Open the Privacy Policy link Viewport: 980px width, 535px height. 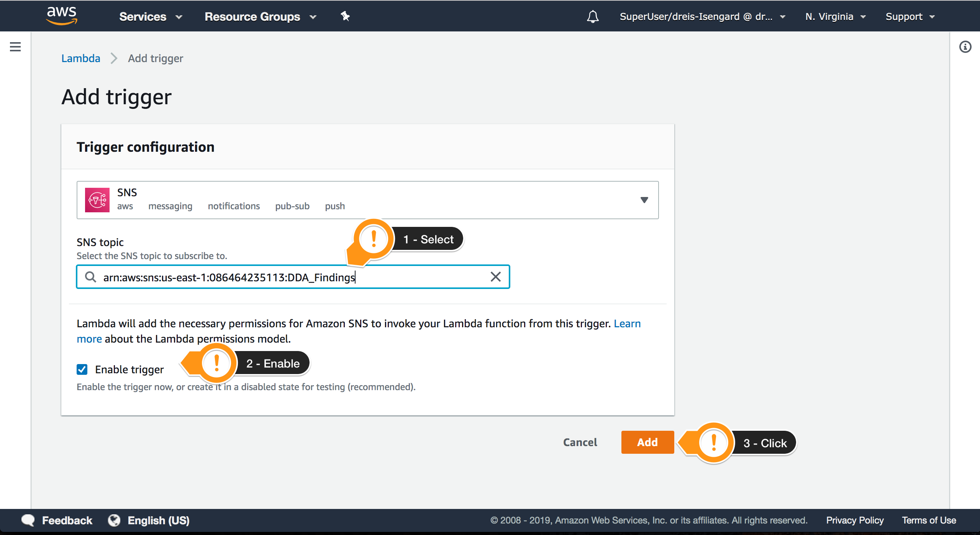(855, 520)
